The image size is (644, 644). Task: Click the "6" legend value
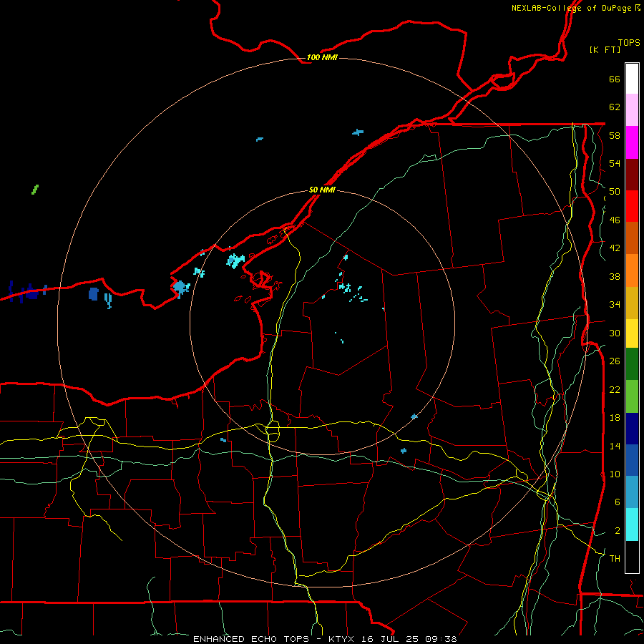617,502
